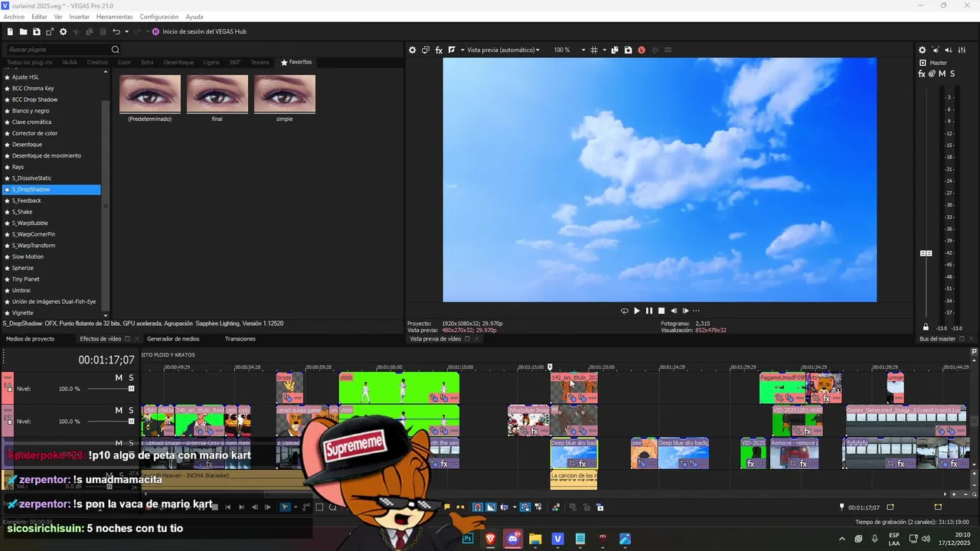Open Brave browser from the taskbar
Screen dimensions: 980x551
491,539
